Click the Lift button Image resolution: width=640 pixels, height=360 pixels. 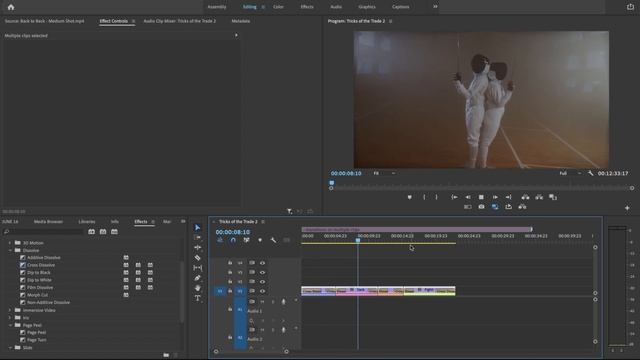pos(525,197)
